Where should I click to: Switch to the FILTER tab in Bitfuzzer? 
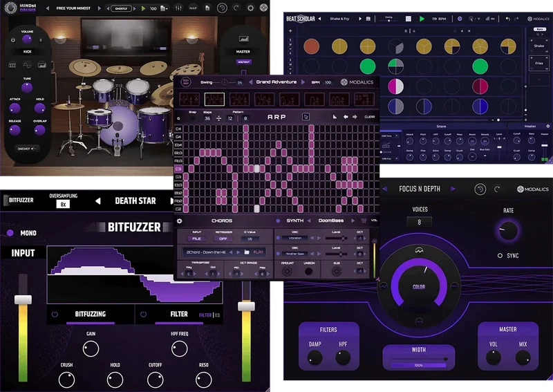(179, 314)
